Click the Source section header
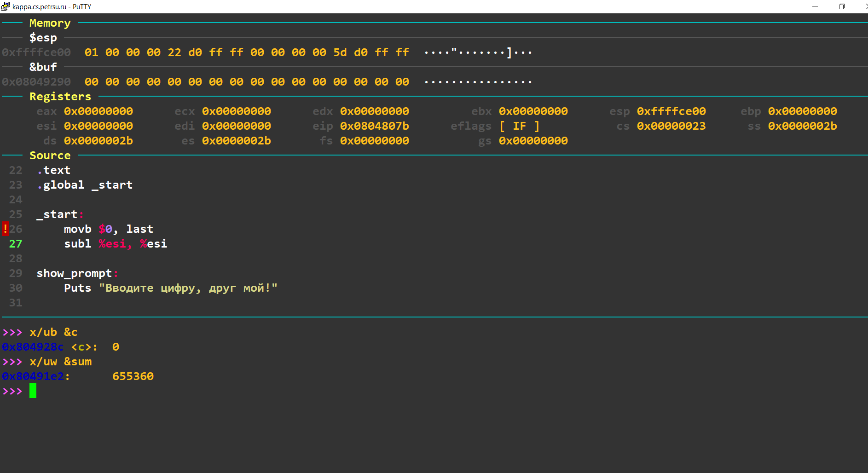 click(50, 156)
